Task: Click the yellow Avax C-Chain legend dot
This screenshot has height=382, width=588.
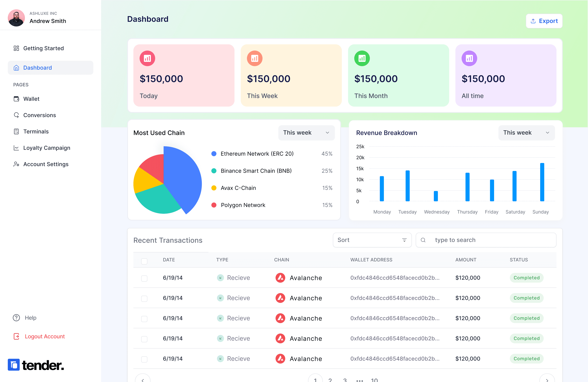Action: [x=214, y=188]
